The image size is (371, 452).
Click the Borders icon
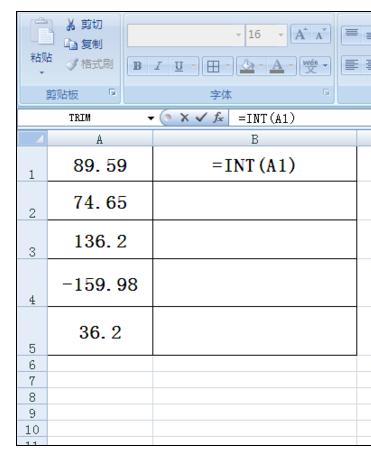click(x=213, y=66)
